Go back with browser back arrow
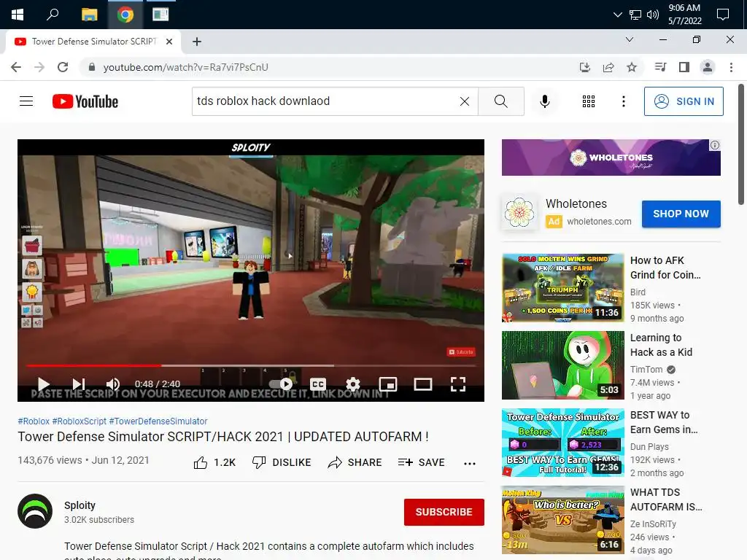 pyautogui.click(x=16, y=67)
